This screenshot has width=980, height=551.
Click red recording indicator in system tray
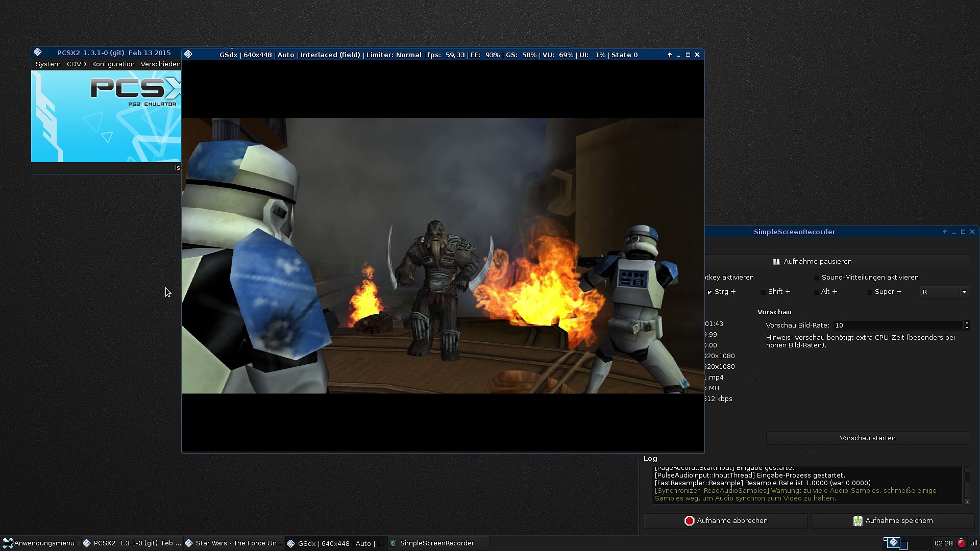click(961, 543)
